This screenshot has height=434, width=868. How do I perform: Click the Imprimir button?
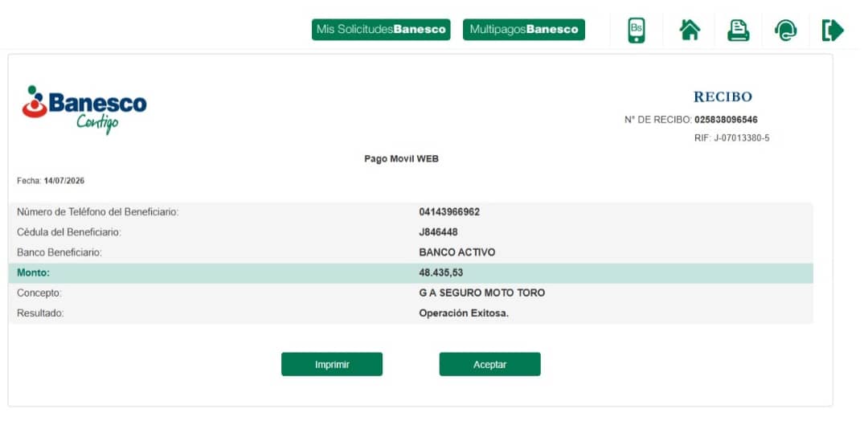[332, 364]
